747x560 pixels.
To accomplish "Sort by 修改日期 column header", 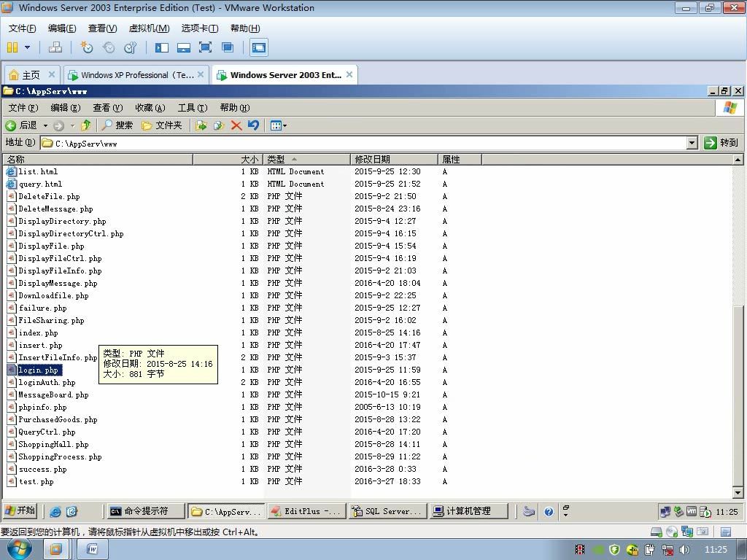I will tap(394, 159).
